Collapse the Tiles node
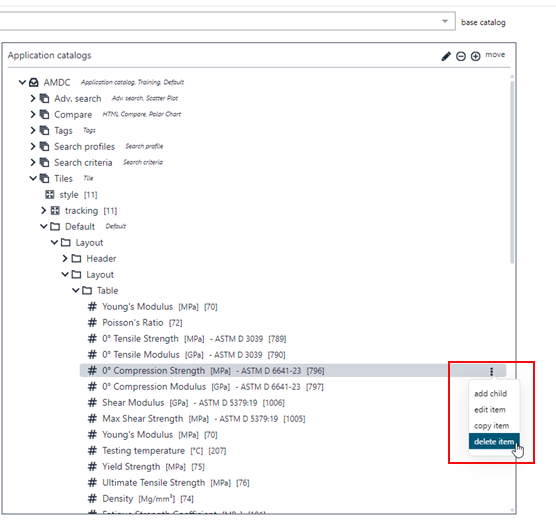 (x=33, y=178)
